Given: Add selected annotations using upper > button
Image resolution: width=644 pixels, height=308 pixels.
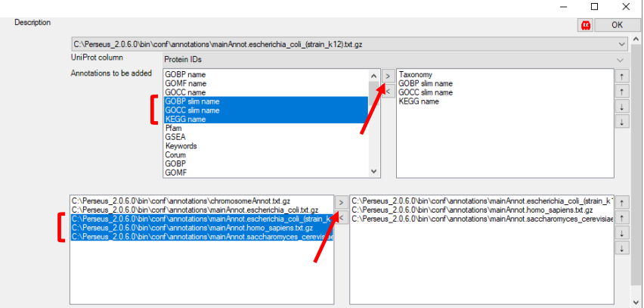Looking at the screenshot, I should point(388,76).
